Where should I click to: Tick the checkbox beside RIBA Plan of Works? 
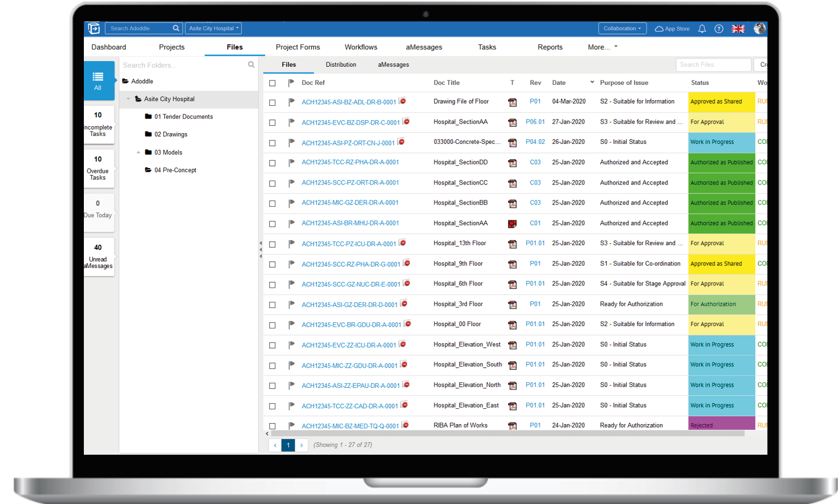272,425
